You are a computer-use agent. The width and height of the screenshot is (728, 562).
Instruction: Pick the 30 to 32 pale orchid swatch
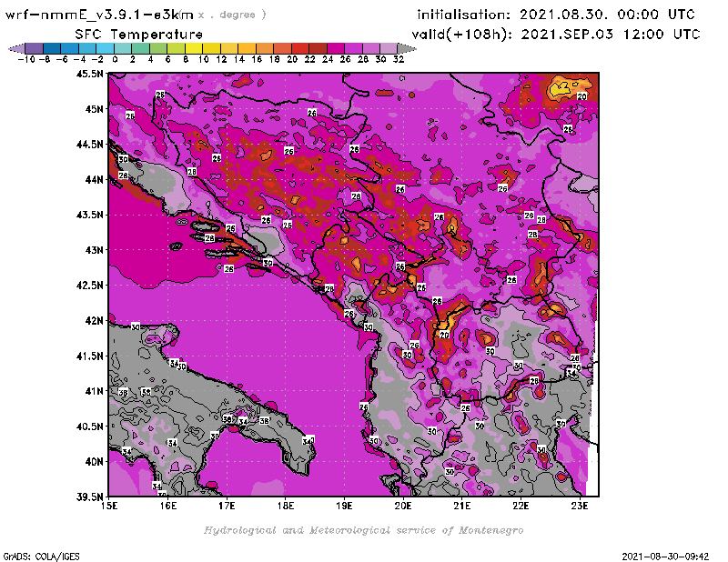pyautogui.click(x=389, y=48)
